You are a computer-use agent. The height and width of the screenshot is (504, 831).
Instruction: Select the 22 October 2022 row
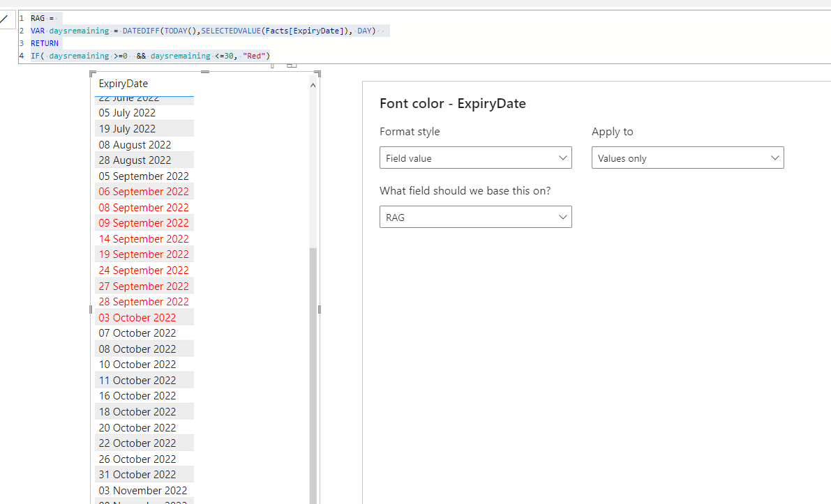click(x=144, y=443)
